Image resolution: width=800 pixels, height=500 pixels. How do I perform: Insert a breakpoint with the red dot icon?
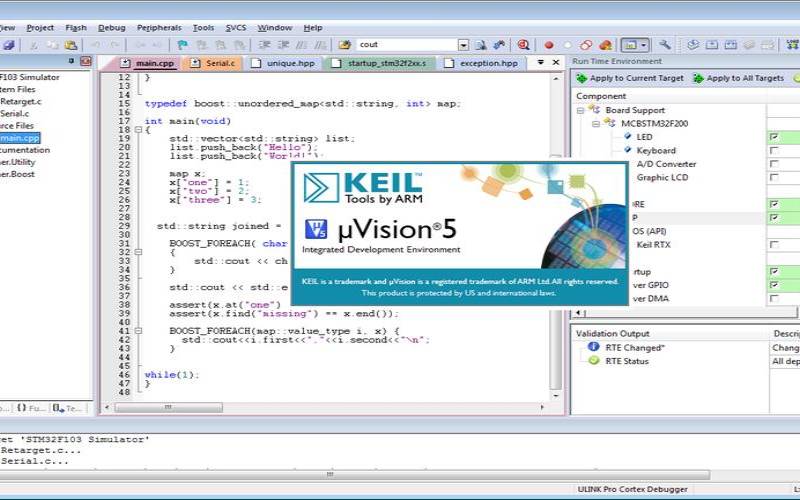pyautogui.click(x=549, y=45)
